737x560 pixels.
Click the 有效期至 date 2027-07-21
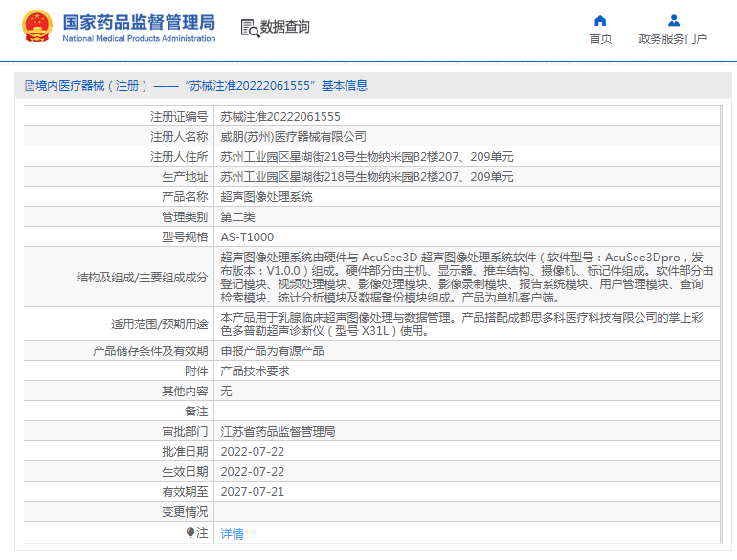tap(253, 491)
